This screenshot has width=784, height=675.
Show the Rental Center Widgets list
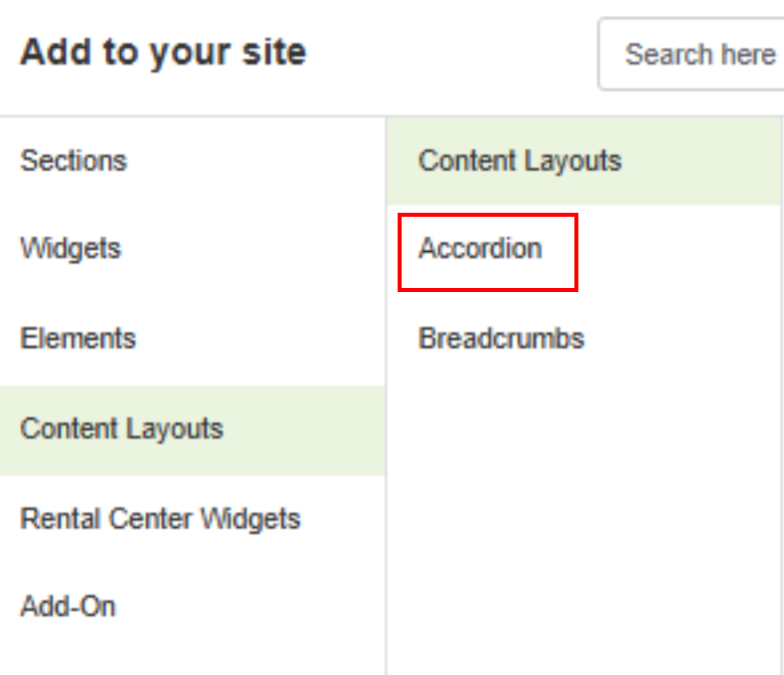160,519
